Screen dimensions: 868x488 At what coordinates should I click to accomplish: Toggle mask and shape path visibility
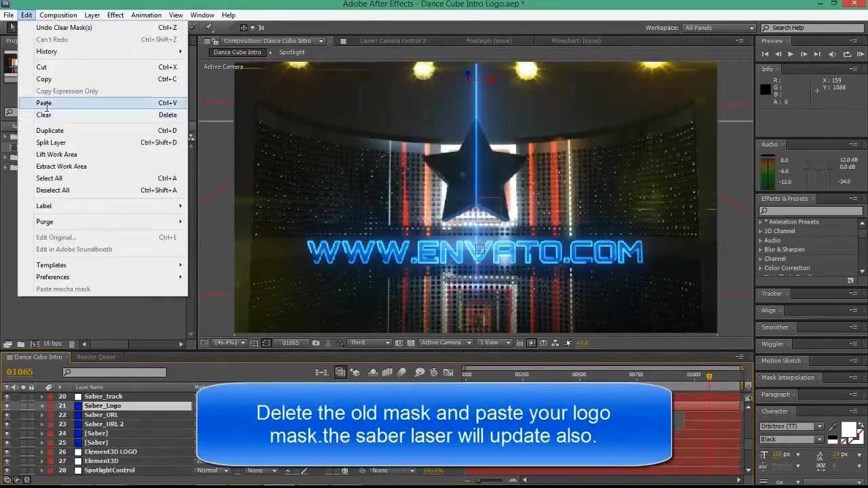pyautogui.click(x=267, y=343)
